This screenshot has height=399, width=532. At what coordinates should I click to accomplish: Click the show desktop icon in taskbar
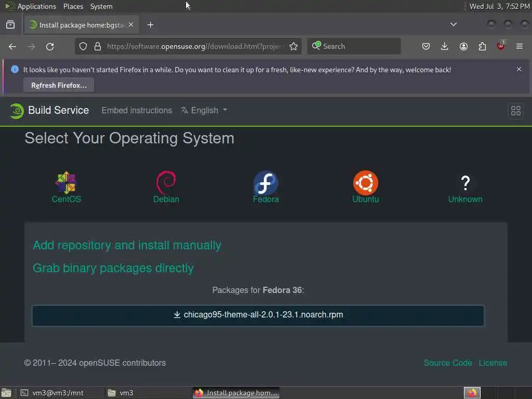tap(6, 393)
